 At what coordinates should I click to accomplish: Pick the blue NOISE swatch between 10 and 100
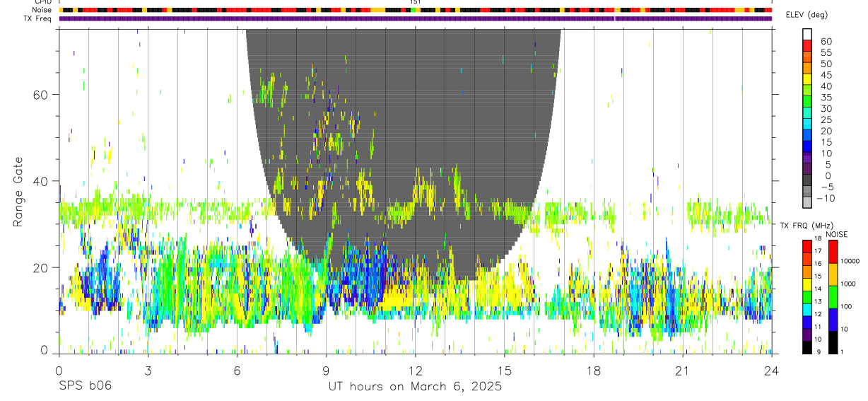833,320
